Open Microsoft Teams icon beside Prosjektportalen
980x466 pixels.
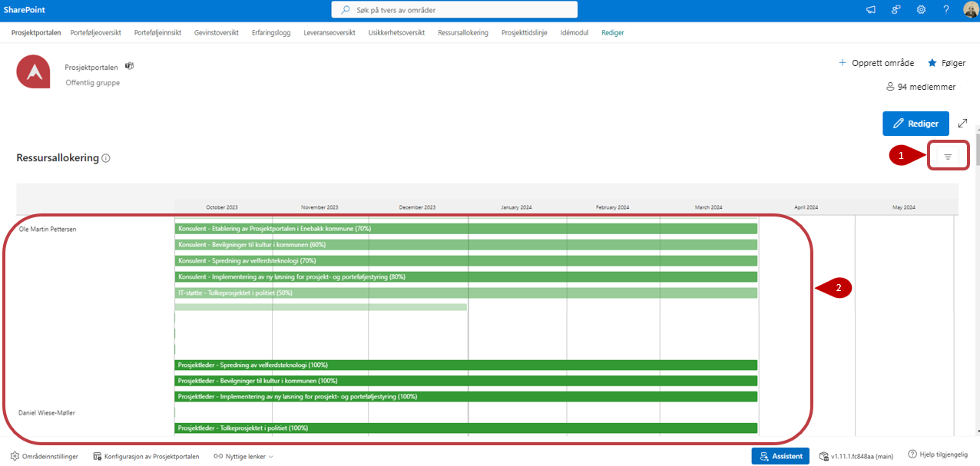(x=129, y=67)
